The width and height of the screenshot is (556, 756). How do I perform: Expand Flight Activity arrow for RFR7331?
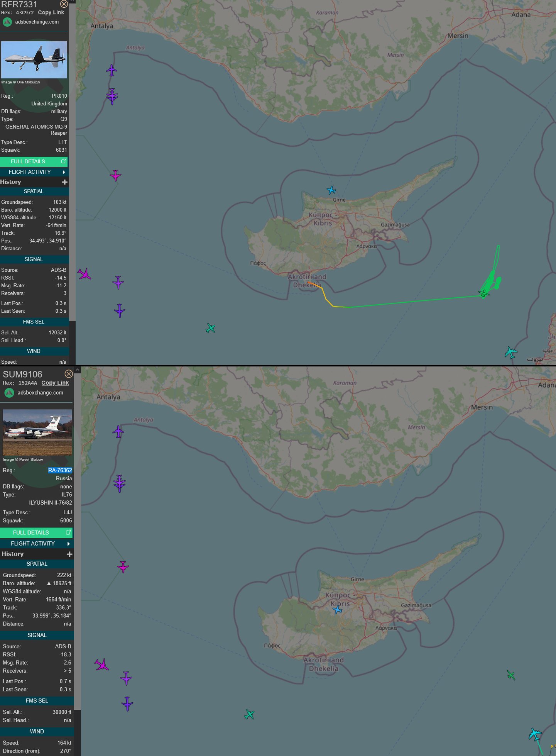coord(64,172)
